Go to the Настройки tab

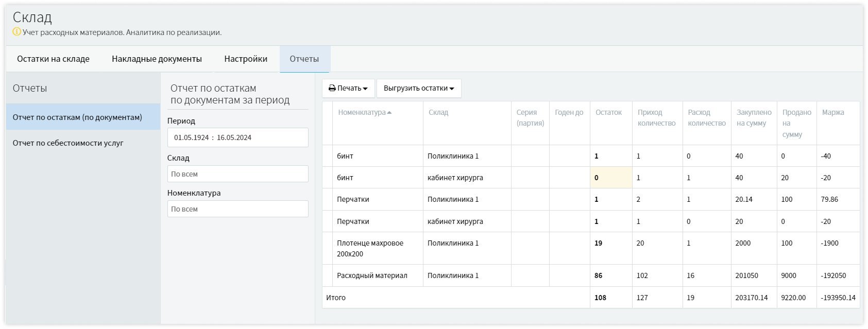(246, 59)
